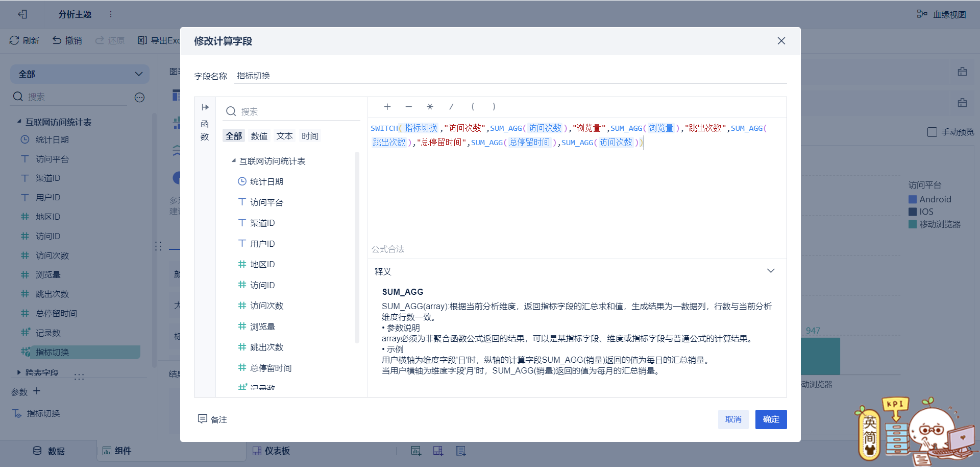Insert 总停留时间 from the dialog field list
The image size is (980, 467).
click(271, 368)
